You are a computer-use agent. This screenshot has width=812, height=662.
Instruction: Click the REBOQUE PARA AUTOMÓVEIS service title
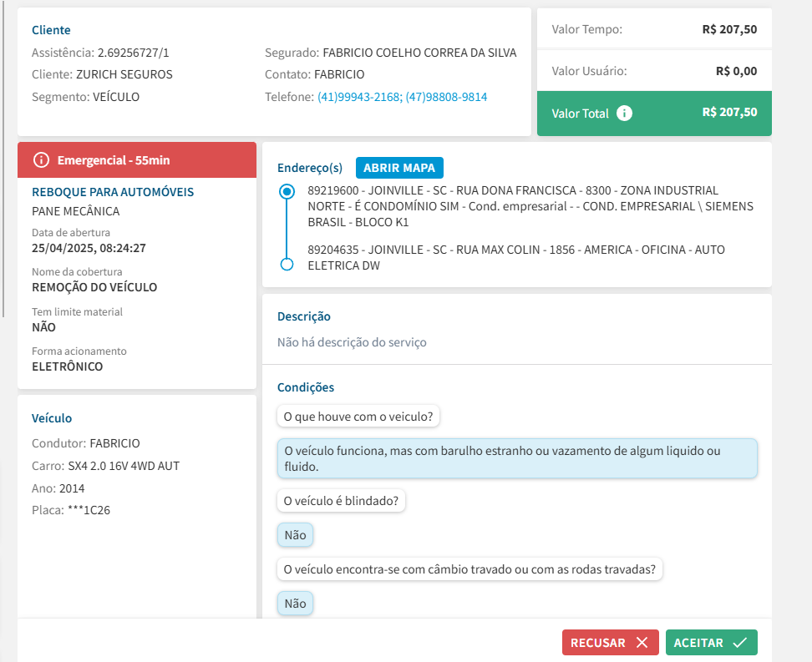click(x=113, y=192)
